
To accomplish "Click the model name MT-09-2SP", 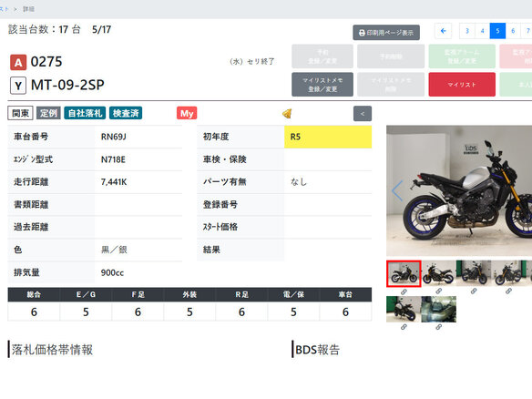I will (67, 85).
